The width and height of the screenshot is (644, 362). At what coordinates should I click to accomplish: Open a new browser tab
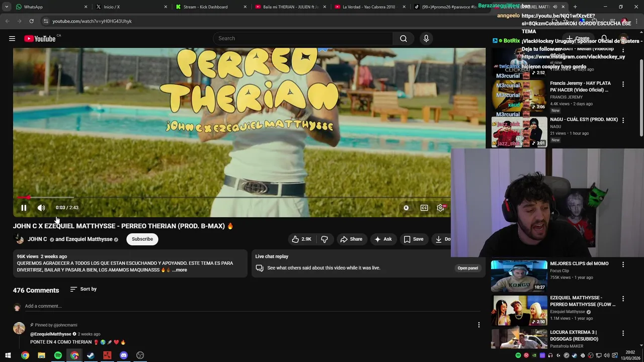tap(575, 7)
